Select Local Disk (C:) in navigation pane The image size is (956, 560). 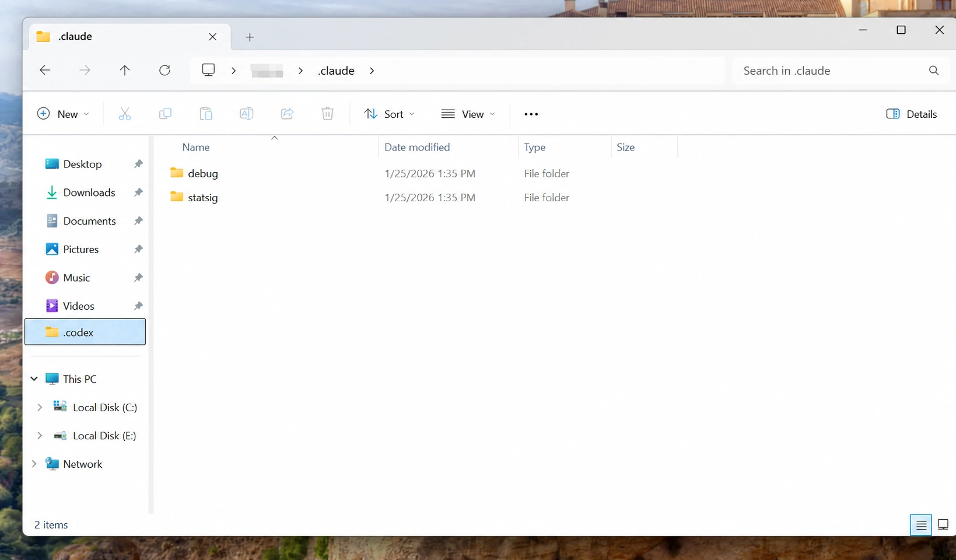[105, 407]
